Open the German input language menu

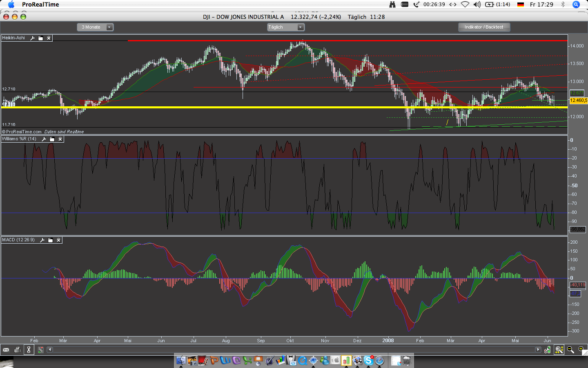point(520,4)
